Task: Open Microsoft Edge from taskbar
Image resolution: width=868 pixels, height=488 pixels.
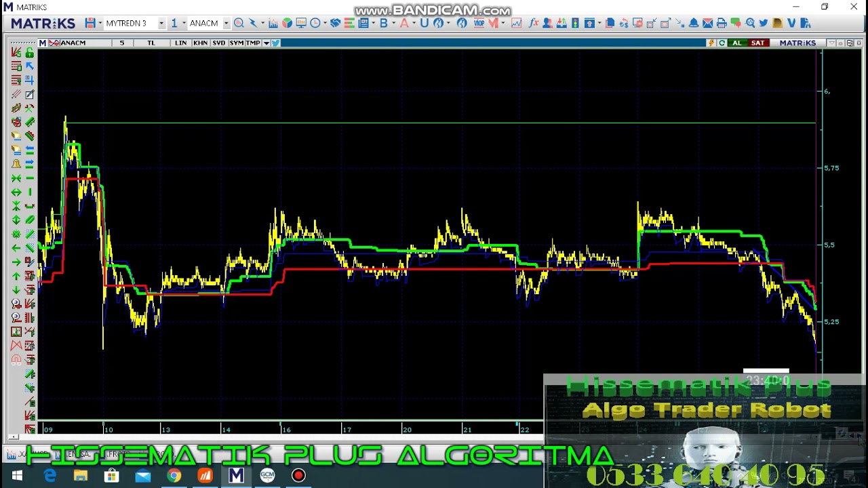Action: point(50,476)
